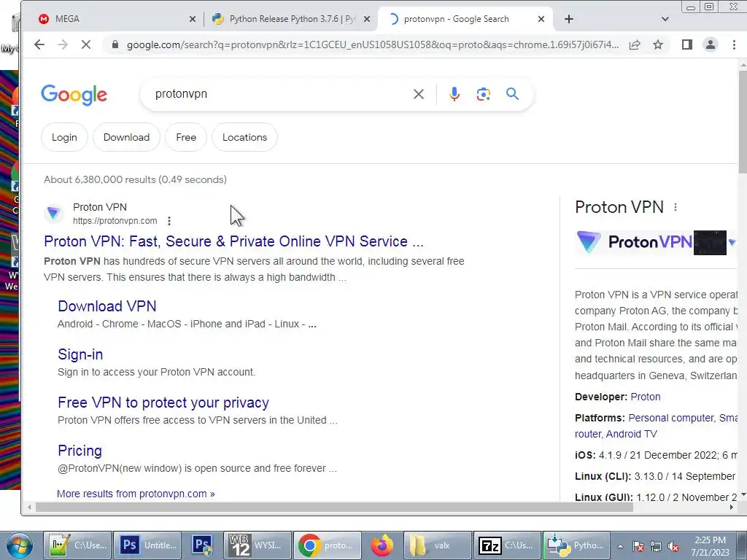Screen dimensions: 747x560
Task: Open the Pricing sitelink
Action: point(80,451)
